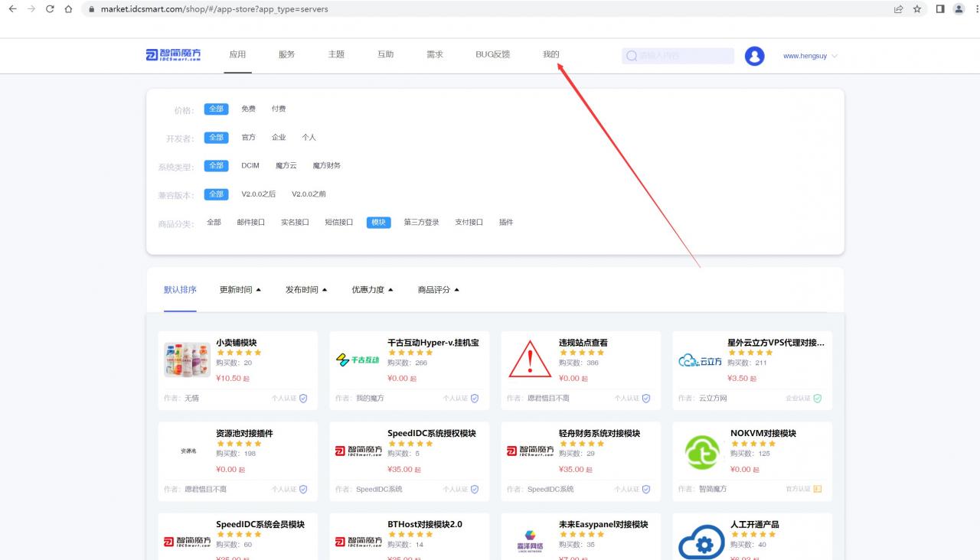Switch to the 主题 navigation tab
980x560 pixels.
pyautogui.click(x=336, y=54)
